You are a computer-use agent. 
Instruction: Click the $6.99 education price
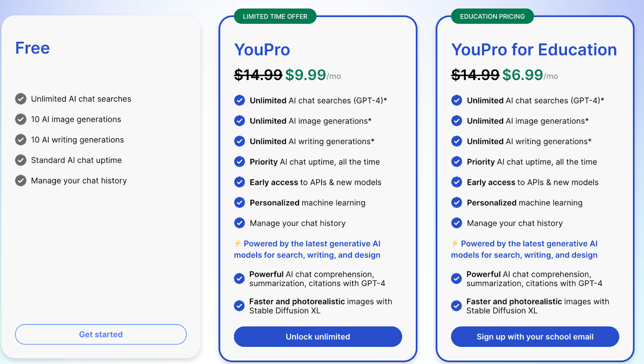(x=523, y=75)
